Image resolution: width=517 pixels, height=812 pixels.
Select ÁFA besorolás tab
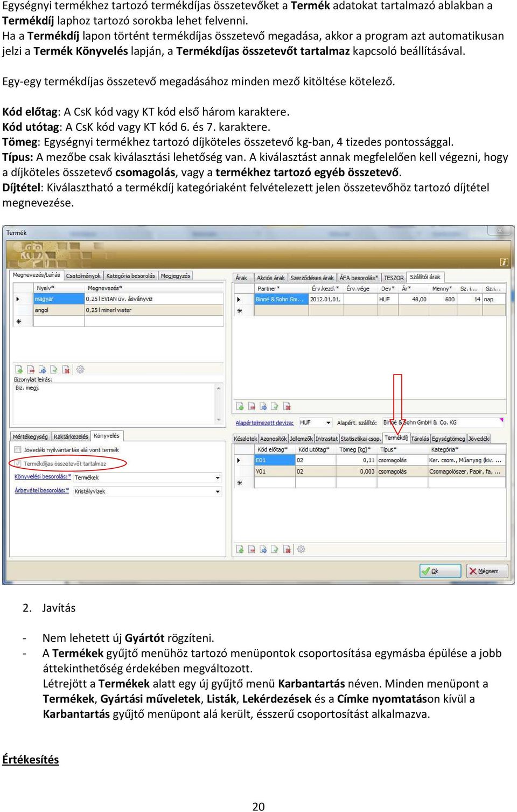(x=359, y=278)
